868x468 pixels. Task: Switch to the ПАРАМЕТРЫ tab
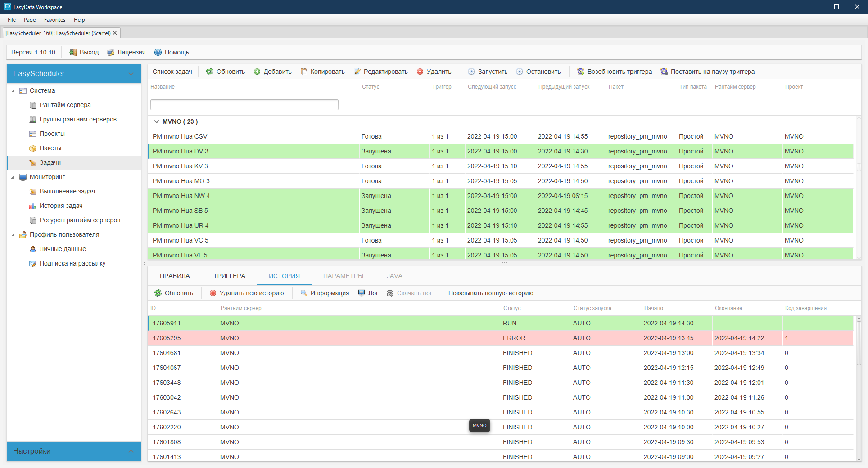coord(343,276)
